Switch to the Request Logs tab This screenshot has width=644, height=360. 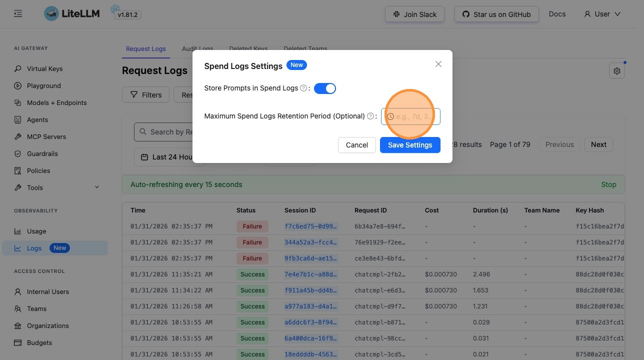145,49
